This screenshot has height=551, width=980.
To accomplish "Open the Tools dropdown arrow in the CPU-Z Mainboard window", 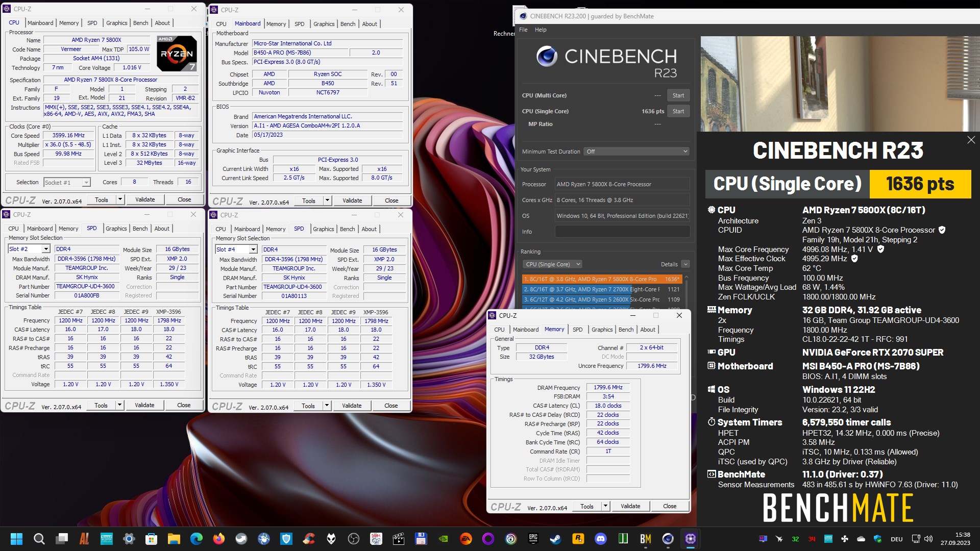I will [327, 201].
